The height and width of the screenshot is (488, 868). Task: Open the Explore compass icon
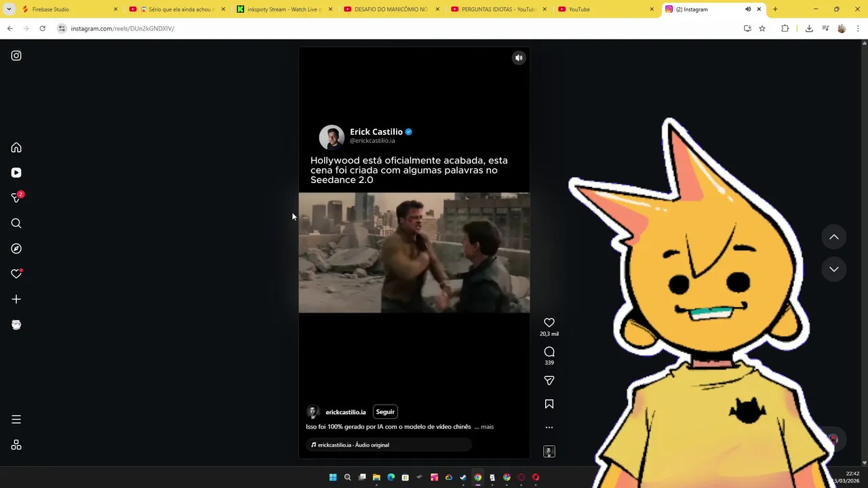[16, 249]
